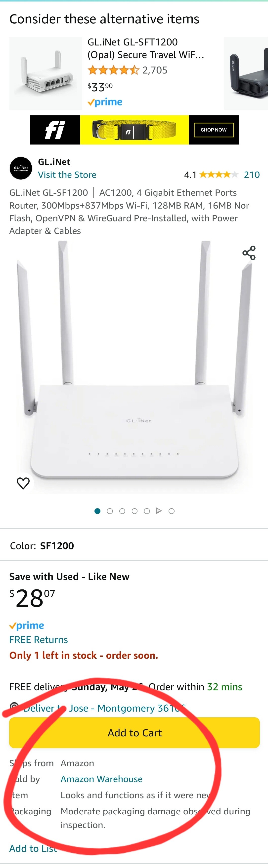Image resolution: width=268 pixels, height=868 pixels.
Task: Select the third image dot in carousel
Action: [122, 511]
